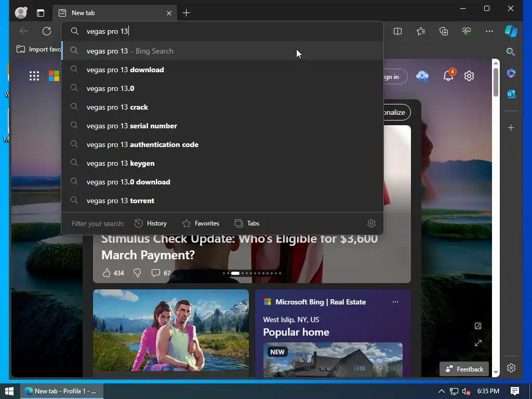Open the sidebar search icon
The height and width of the screenshot is (399, 532).
click(x=511, y=52)
